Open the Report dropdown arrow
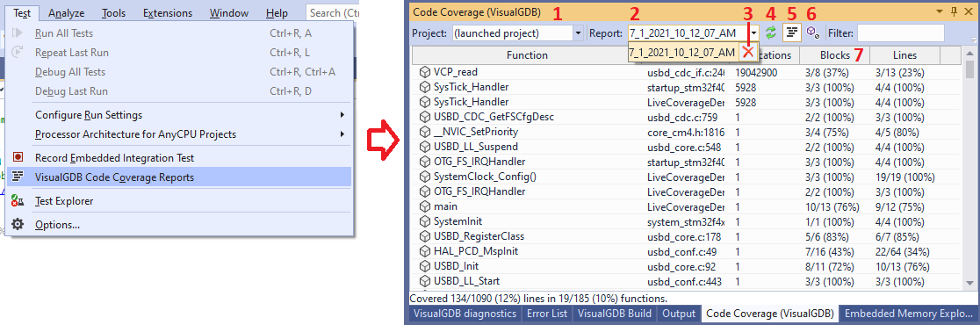Screen dimensions: 980x325 755,32
